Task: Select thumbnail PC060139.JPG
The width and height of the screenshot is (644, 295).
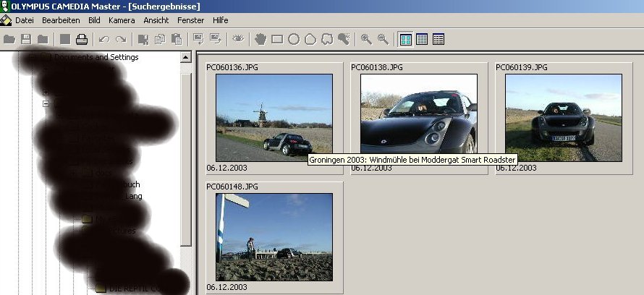Action: [x=563, y=117]
